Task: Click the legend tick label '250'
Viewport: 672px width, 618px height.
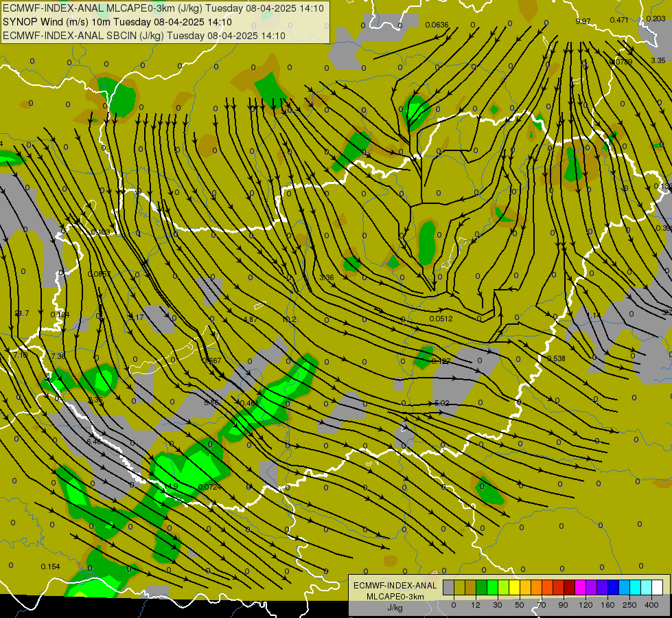Action: coord(629,605)
